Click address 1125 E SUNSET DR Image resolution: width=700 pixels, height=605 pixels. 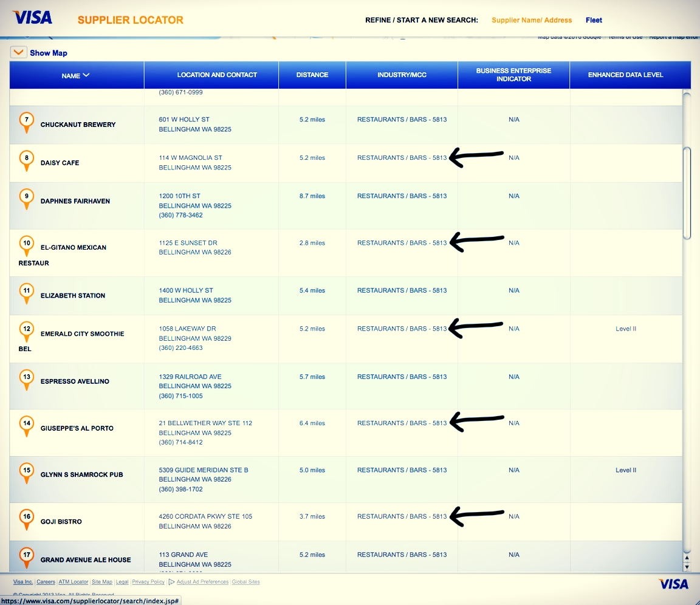tap(188, 243)
